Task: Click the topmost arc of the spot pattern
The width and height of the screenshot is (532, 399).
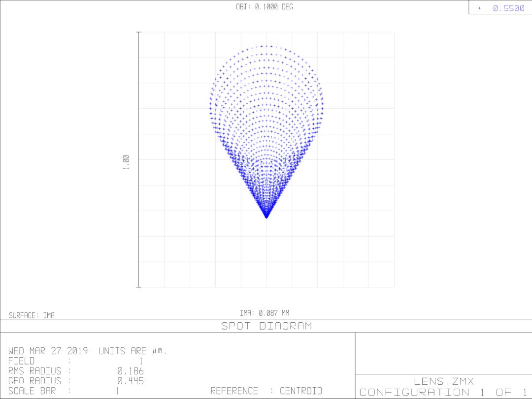Action: 266,46
